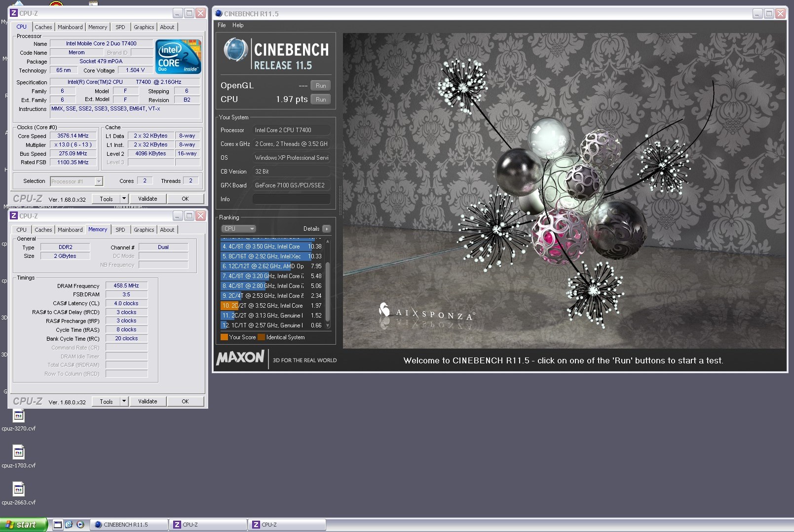Select ranking entry 12 score 0.66
The width and height of the screenshot is (794, 532).
tap(272, 325)
